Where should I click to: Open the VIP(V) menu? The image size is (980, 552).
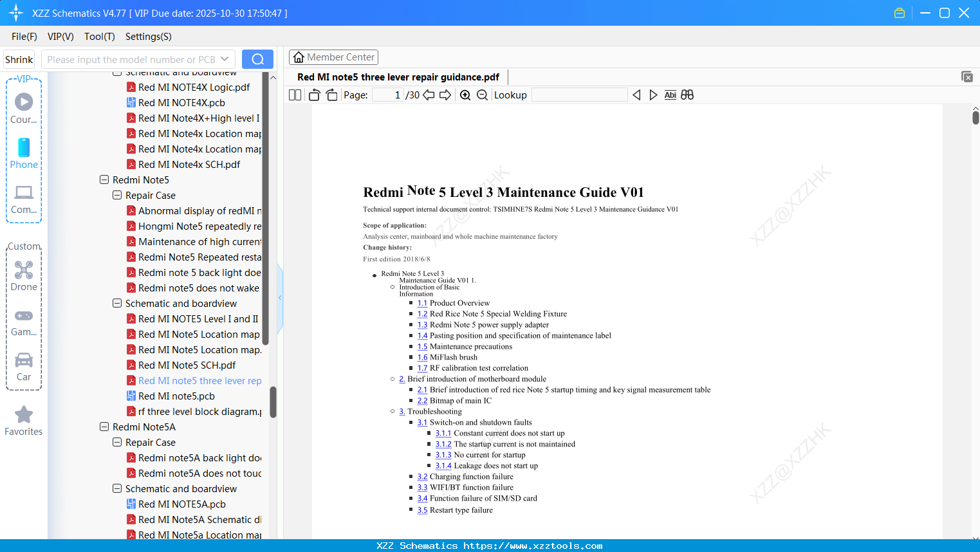(60, 37)
